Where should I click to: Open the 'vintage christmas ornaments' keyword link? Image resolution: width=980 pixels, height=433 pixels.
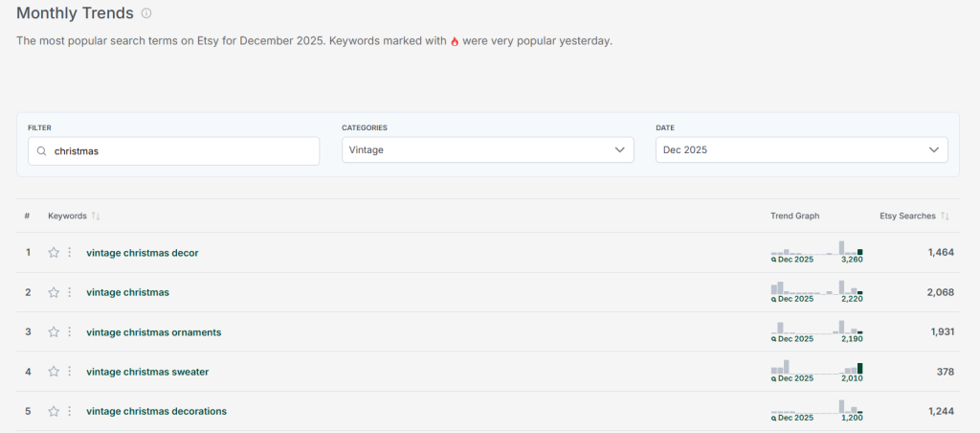pos(154,332)
